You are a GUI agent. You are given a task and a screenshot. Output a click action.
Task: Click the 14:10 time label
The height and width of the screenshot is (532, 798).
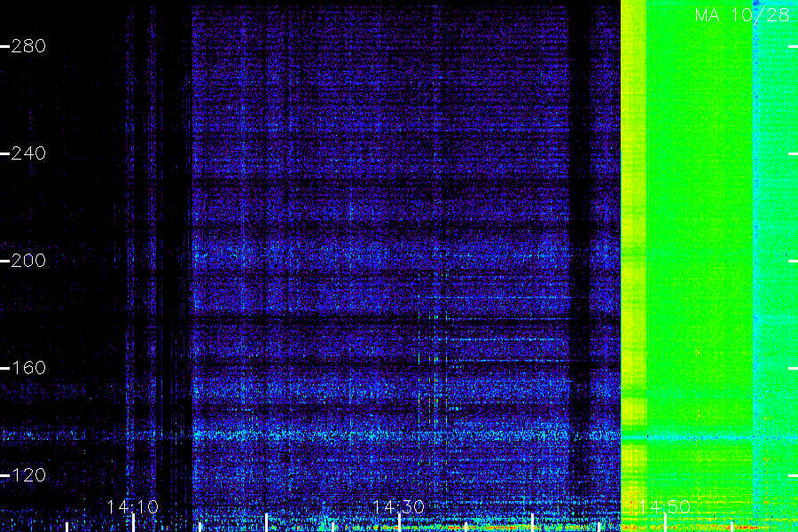tap(133, 507)
